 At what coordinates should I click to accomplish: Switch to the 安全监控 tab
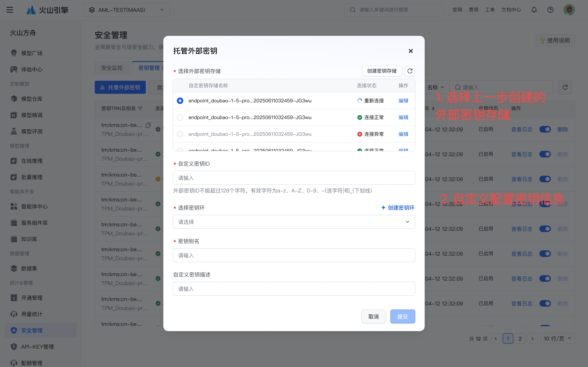pos(112,68)
